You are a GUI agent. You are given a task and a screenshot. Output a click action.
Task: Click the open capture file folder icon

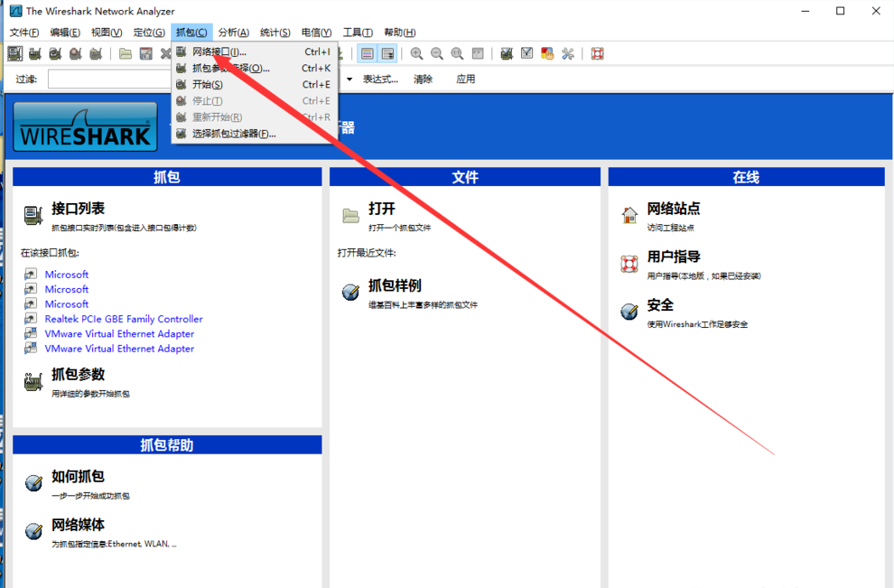(x=126, y=53)
